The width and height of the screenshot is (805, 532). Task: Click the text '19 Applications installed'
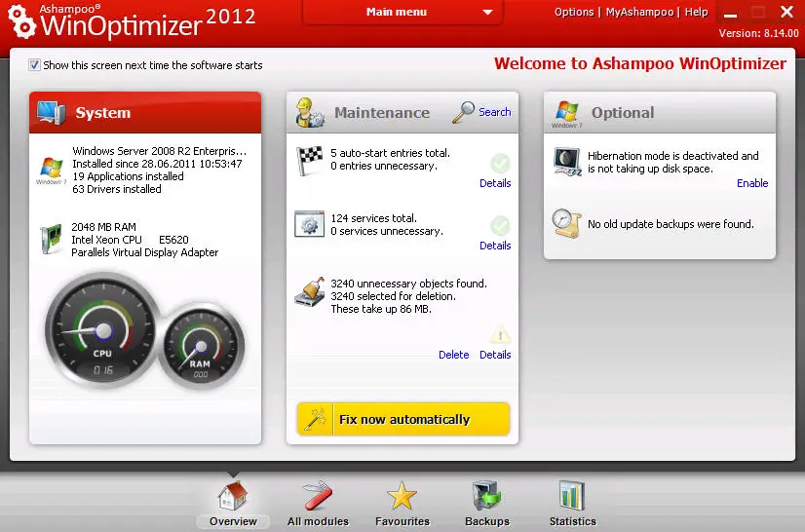(128, 176)
